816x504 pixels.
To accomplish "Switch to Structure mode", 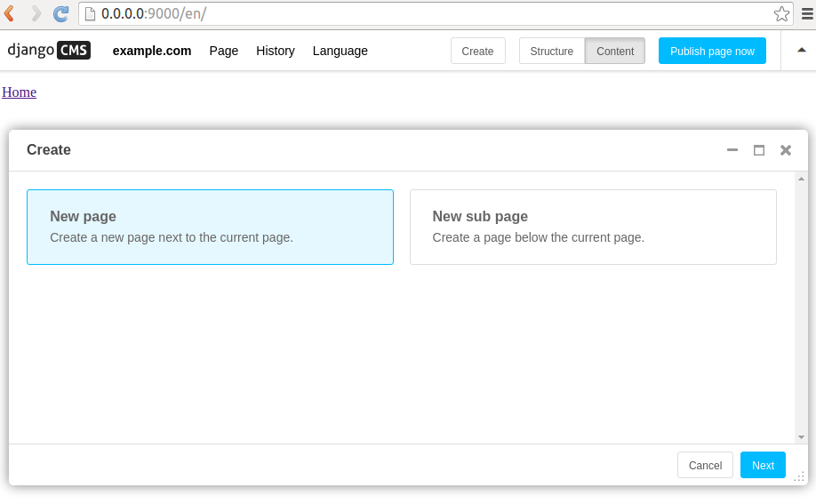I will [551, 51].
